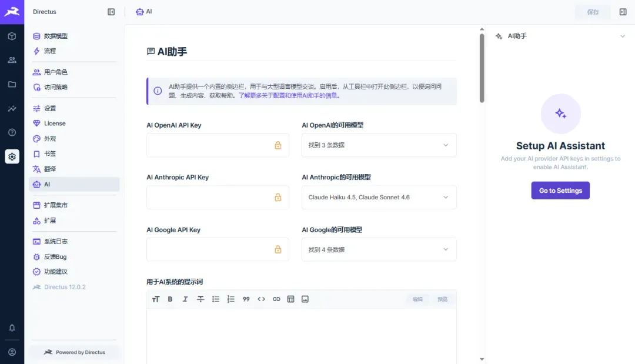The width and height of the screenshot is (635, 364).
Task: Expand AI OpenAI available models dropdown
Action: click(x=379, y=145)
